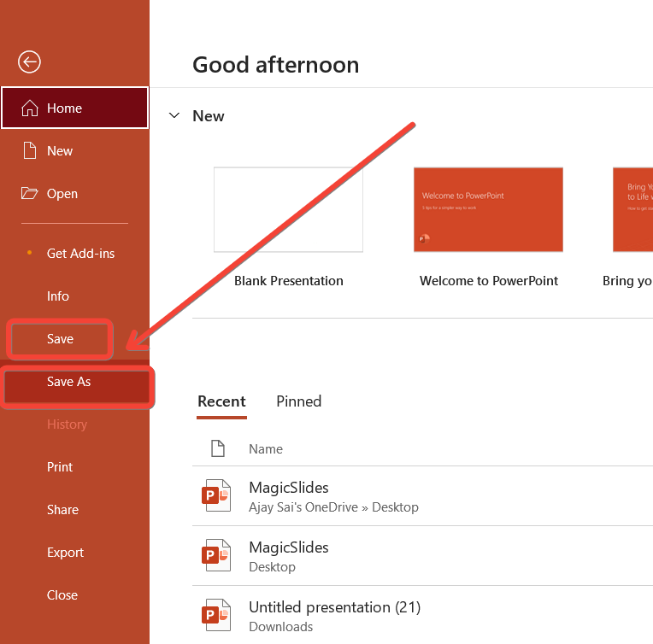Open Untitled presentation (21) from Downloads

click(422, 615)
